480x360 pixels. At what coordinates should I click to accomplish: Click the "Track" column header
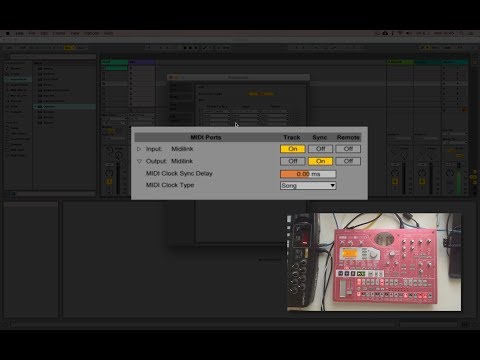coord(292,137)
